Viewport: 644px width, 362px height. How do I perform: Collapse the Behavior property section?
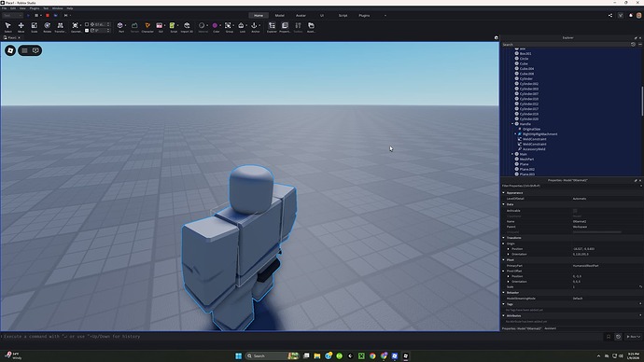click(504, 293)
